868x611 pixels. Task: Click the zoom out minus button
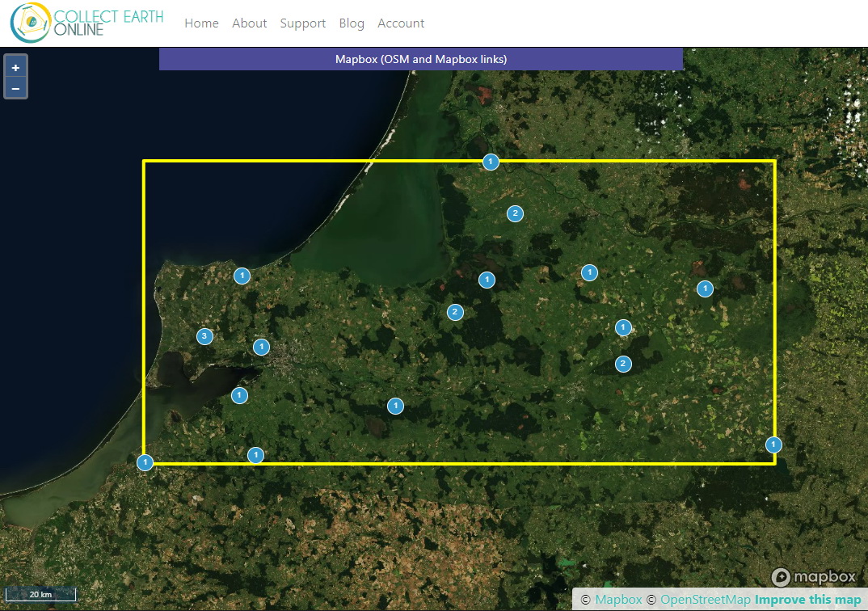coord(15,88)
